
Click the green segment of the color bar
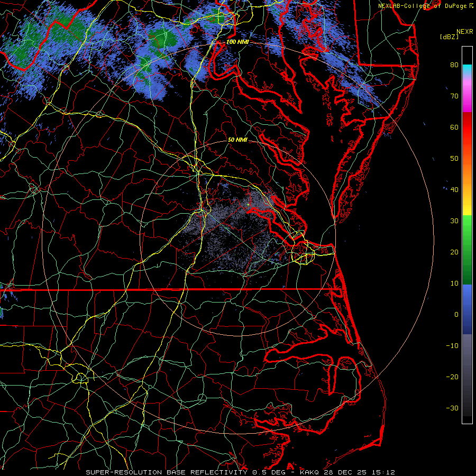pos(467,250)
